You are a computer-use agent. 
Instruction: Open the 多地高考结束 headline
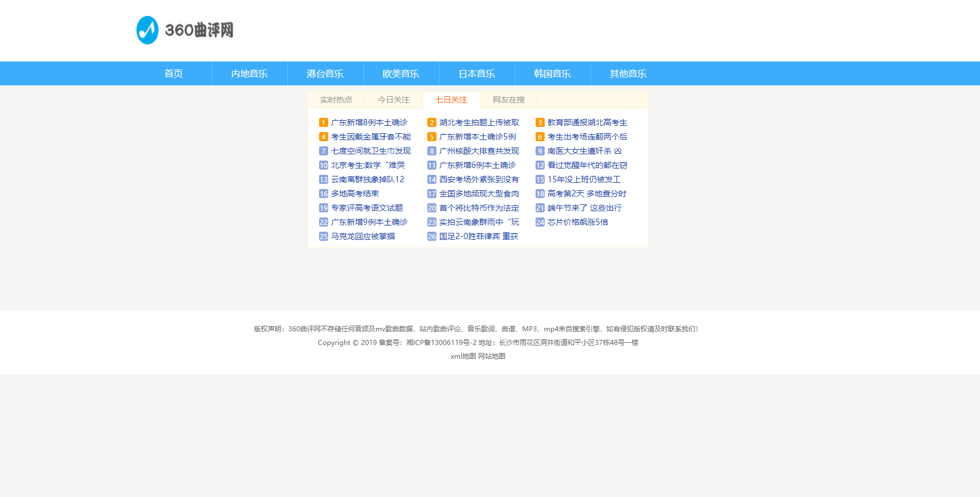[x=355, y=194]
